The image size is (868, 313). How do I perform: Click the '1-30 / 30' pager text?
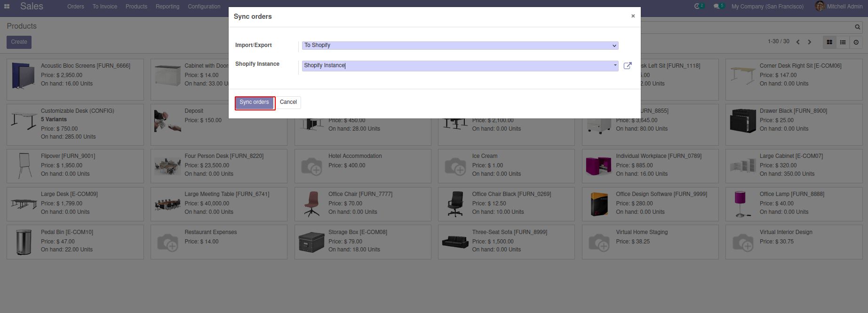point(779,41)
